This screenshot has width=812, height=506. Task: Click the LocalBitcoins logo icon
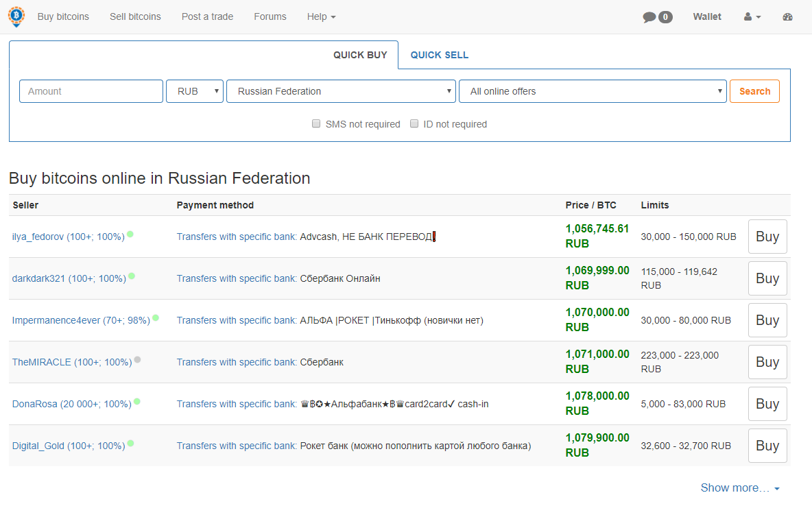pyautogui.click(x=16, y=16)
